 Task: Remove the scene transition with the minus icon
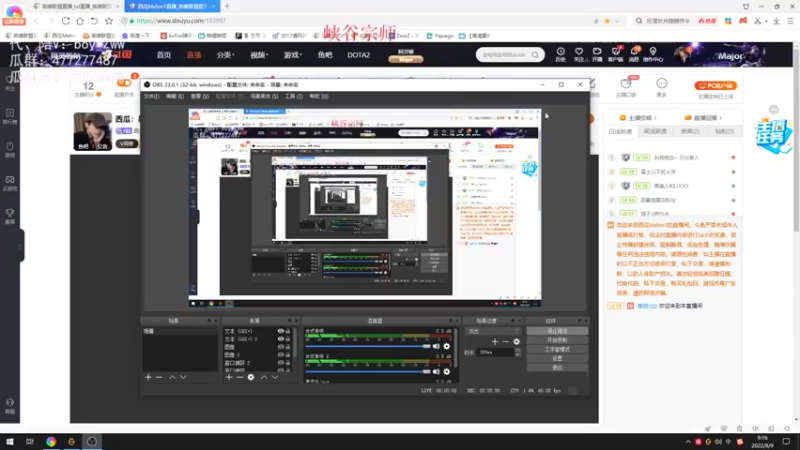pyautogui.click(x=506, y=341)
